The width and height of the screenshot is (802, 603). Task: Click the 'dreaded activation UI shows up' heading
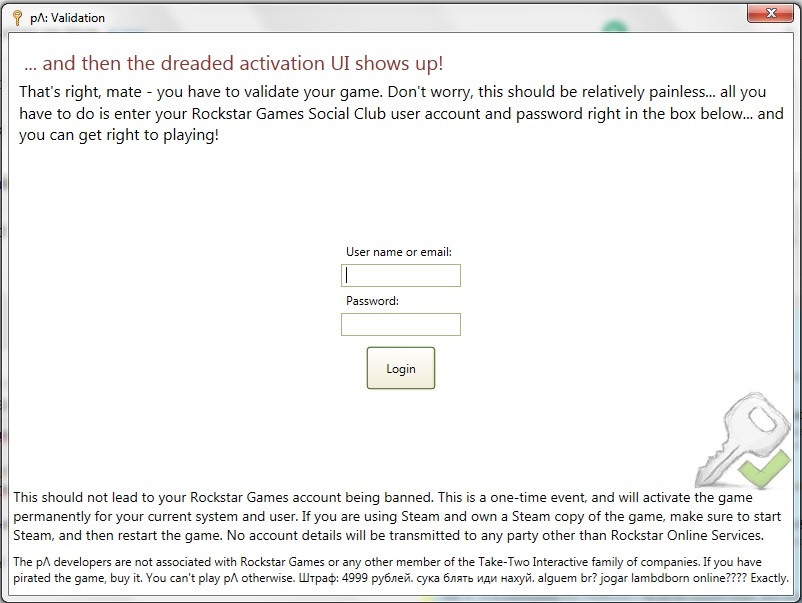[x=233, y=63]
